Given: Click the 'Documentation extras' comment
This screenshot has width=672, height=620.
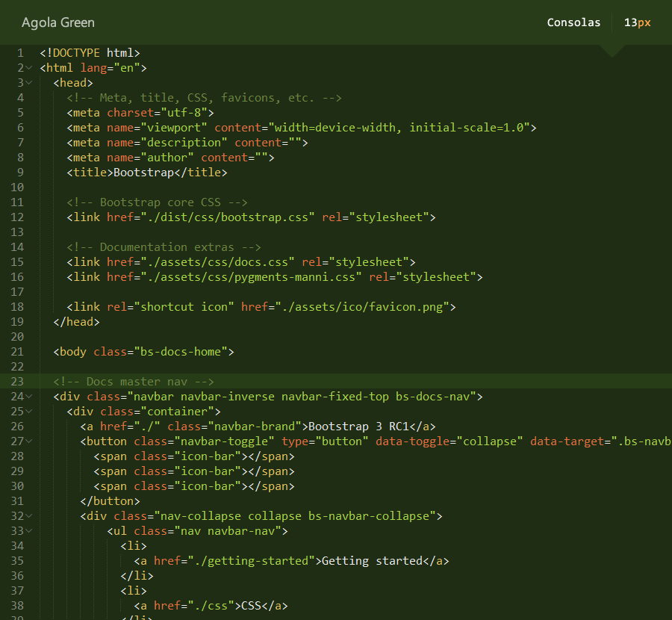Looking at the screenshot, I should coord(164,247).
